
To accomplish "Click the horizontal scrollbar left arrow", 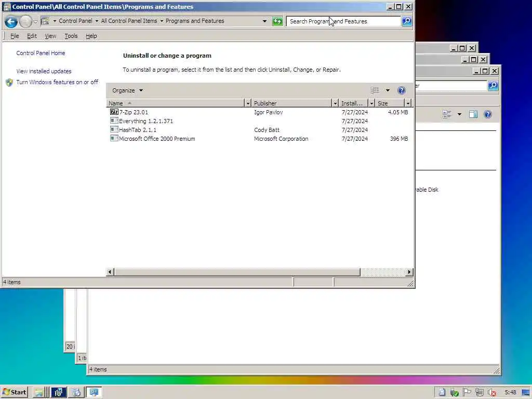I will click(110, 272).
